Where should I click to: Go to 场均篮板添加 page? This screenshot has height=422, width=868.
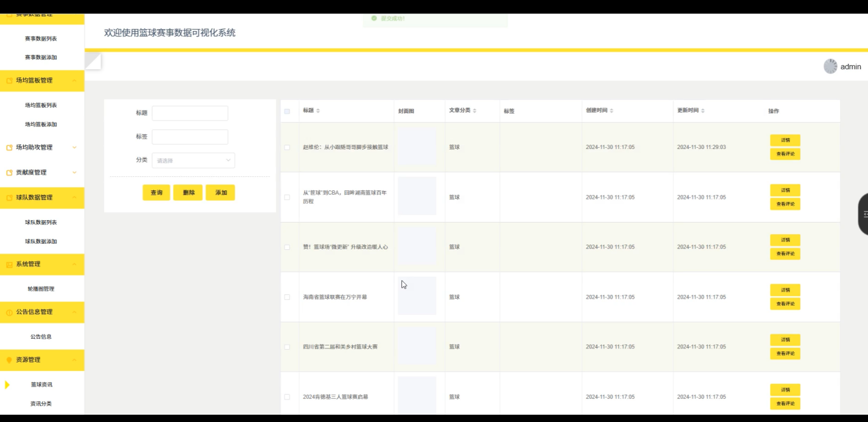[41, 124]
